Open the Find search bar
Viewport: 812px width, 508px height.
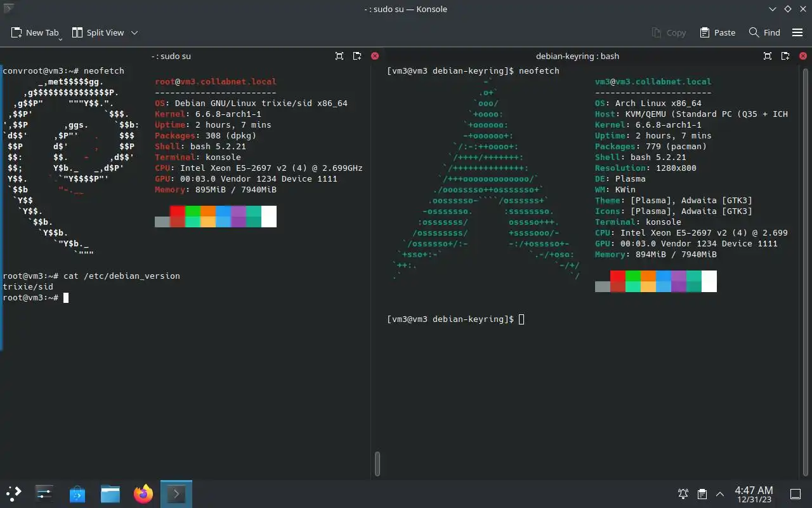click(764, 32)
